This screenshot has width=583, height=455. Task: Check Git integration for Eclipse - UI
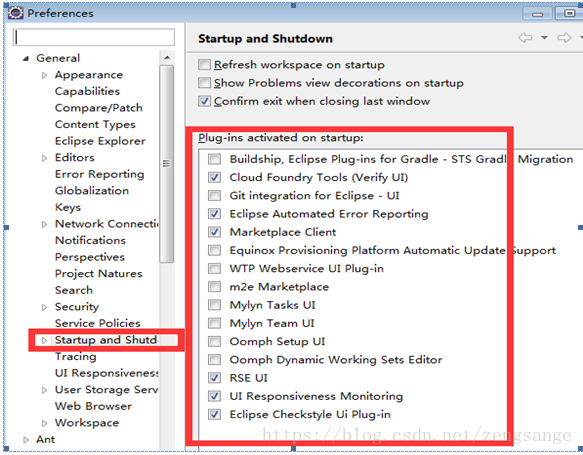(x=214, y=196)
